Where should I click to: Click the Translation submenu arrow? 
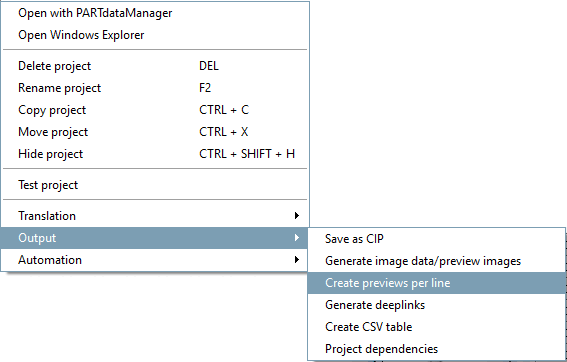click(297, 216)
